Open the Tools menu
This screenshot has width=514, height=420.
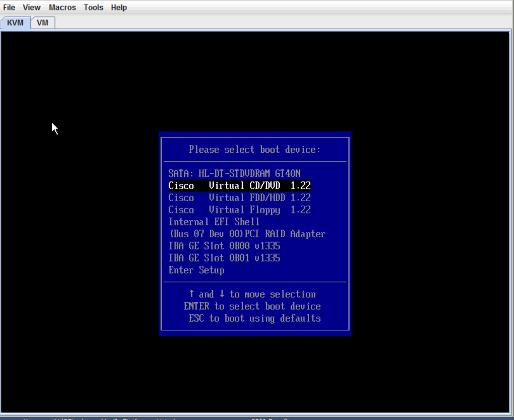click(94, 8)
